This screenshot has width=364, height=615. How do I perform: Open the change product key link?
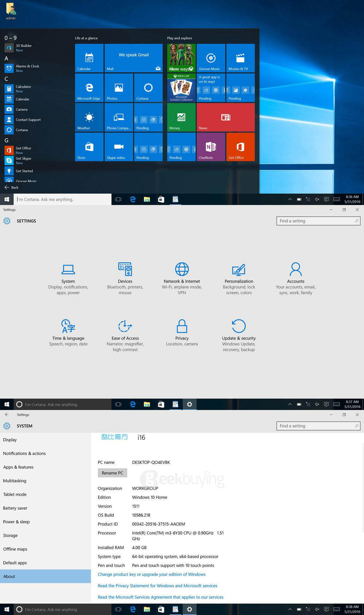(151, 575)
